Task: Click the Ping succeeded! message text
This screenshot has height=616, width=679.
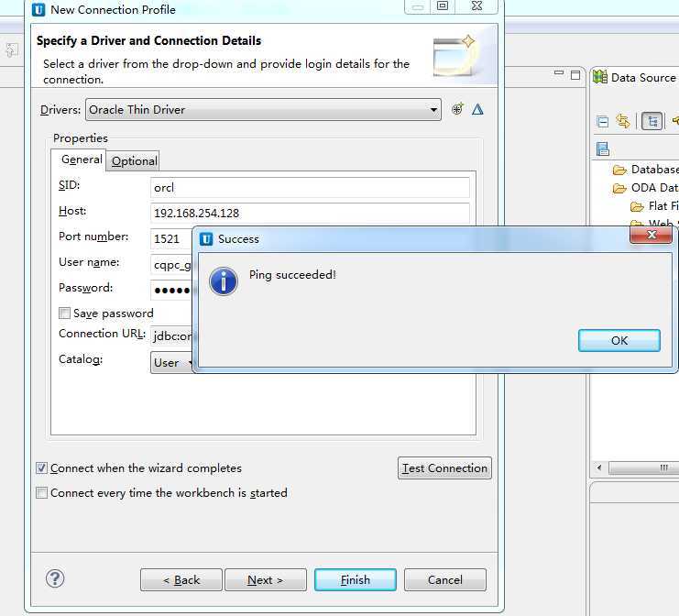Action: [292, 275]
